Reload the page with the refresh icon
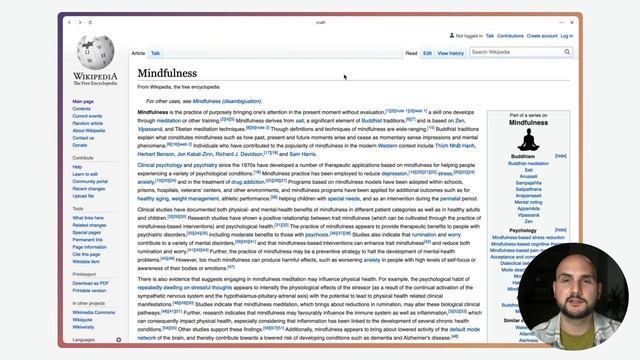 90,22
